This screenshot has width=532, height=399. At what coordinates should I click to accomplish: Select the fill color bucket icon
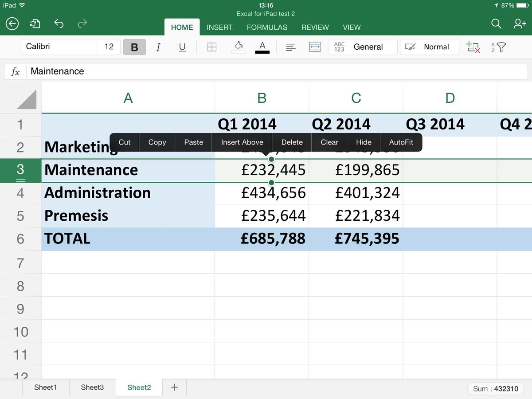238,47
